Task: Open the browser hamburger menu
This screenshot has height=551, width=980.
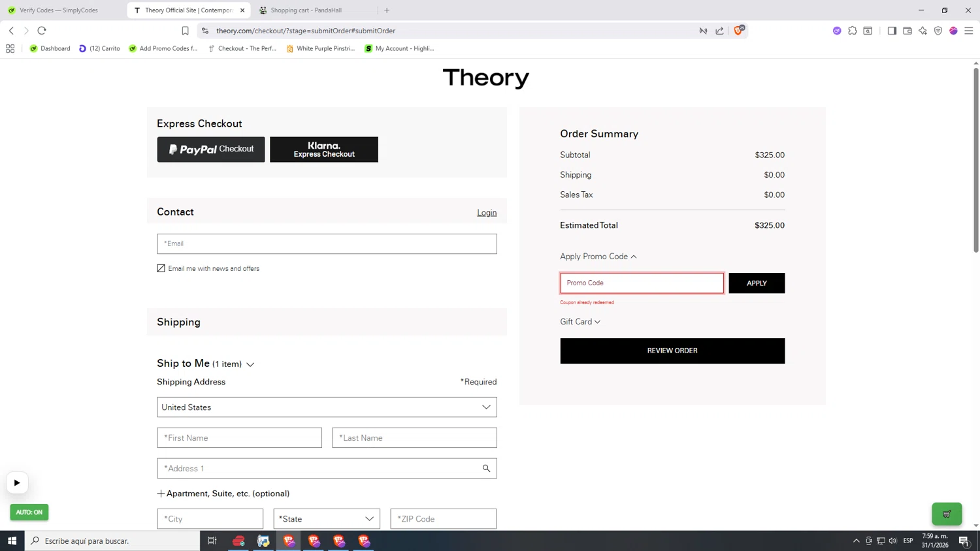Action: point(969,31)
